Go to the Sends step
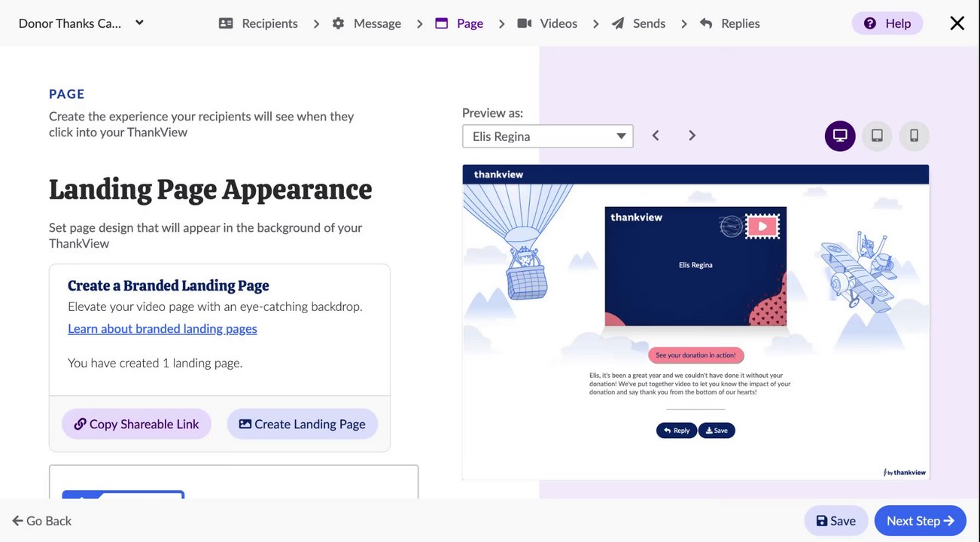 (638, 23)
